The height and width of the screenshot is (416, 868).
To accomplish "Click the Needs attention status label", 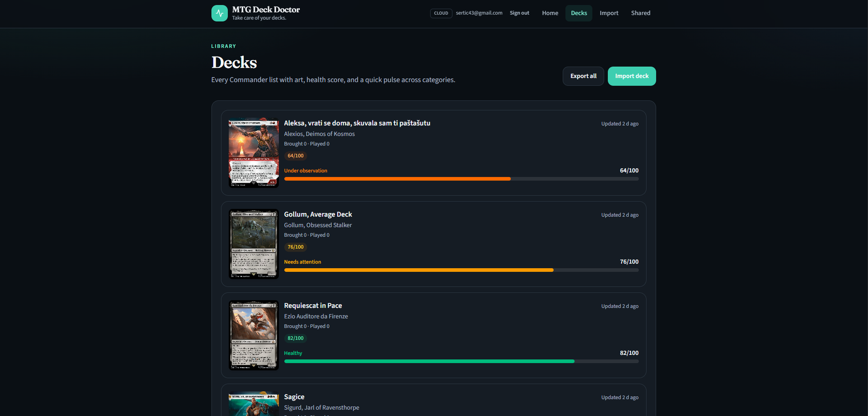I will pos(302,262).
